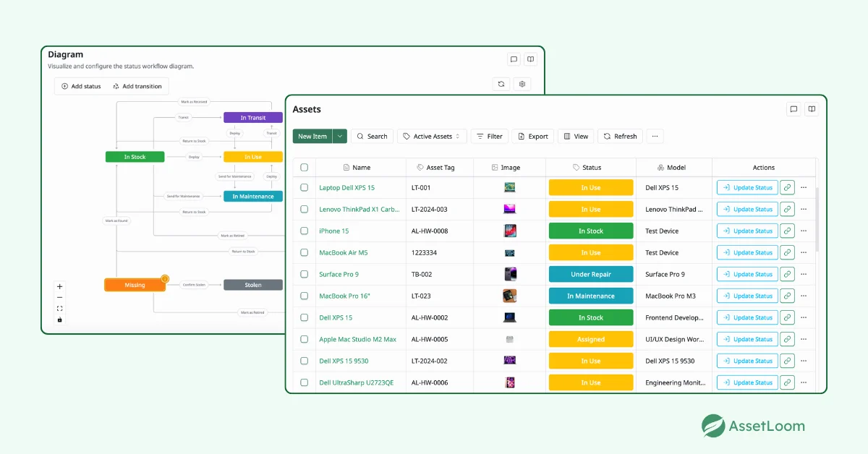Check the iPhone 15 row checkbox

305,231
